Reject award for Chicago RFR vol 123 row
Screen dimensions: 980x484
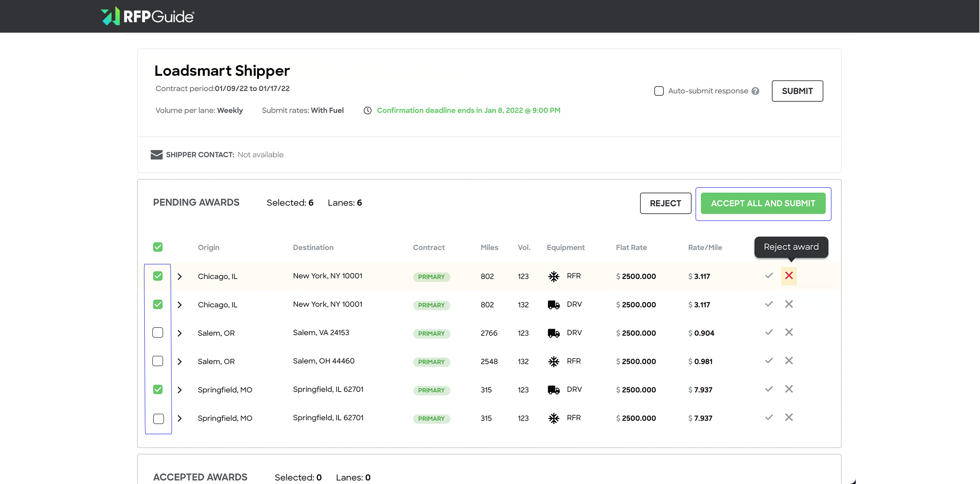(789, 276)
